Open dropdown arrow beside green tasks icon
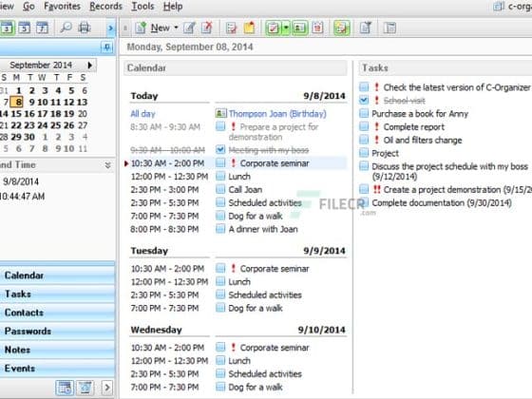The image size is (532, 399). [286, 28]
